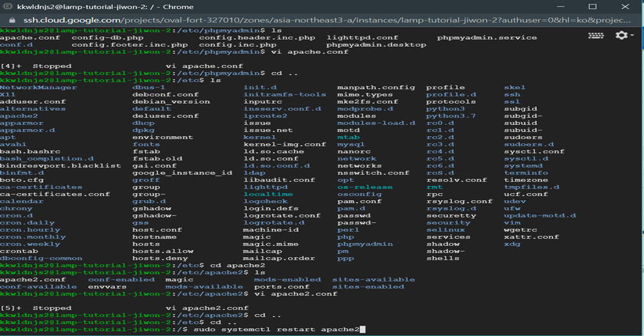Image resolution: width=644 pixels, height=336 pixels.
Task: Click 'crontab' file name
Action: pyautogui.click(x=19, y=251)
